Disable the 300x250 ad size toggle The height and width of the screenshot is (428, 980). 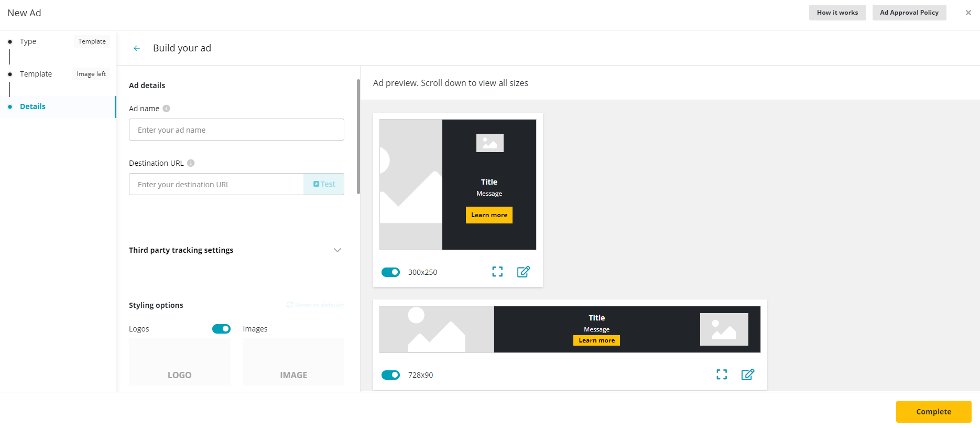[390, 272]
